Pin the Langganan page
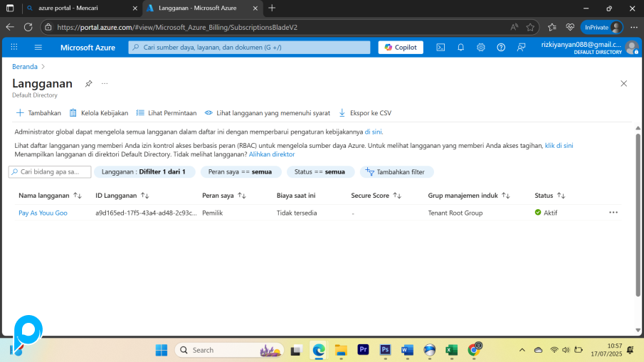Image resolution: width=644 pixels, height=362 pixels. tap(88, 84)
